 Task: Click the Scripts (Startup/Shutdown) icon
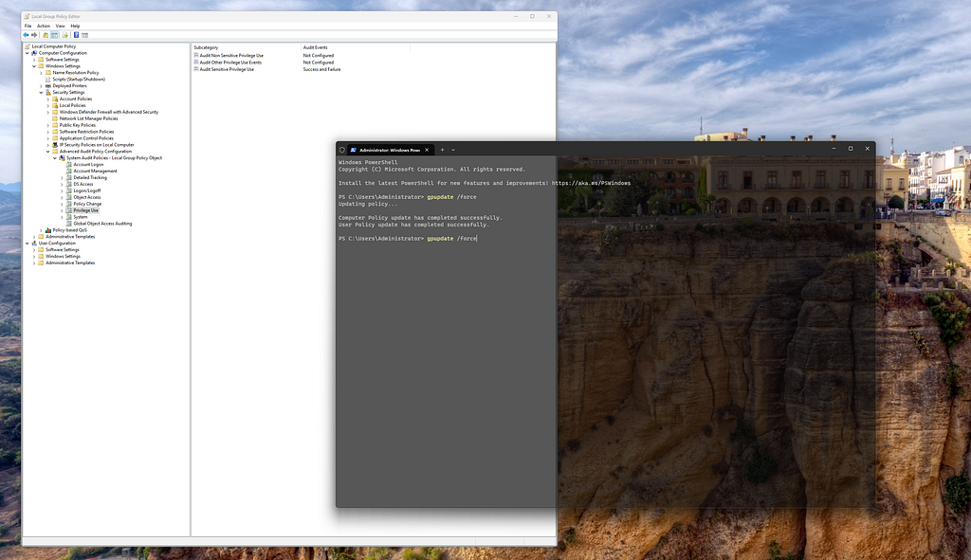(x=48, y=80)
